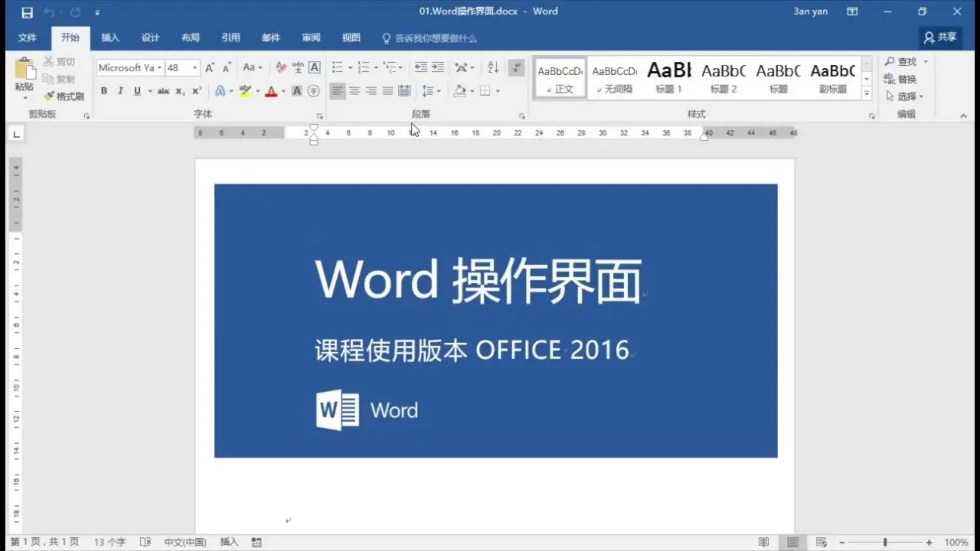
Task: Expand the numbered list dropdown arrow
Action: click(376, 68)
